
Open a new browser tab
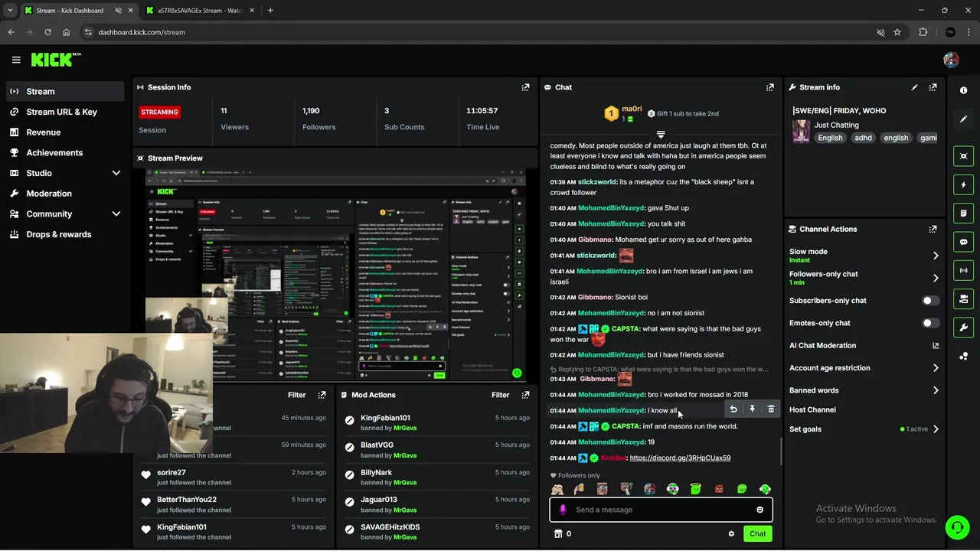tap(270, 11)
